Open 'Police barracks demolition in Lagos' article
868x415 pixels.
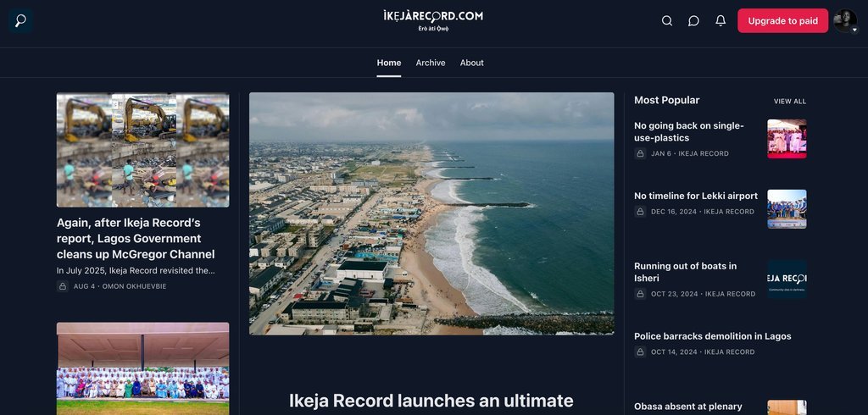[x=712, y=336]
